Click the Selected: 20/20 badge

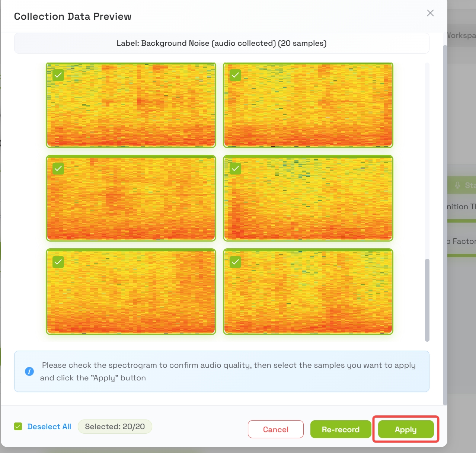point(115,427)
